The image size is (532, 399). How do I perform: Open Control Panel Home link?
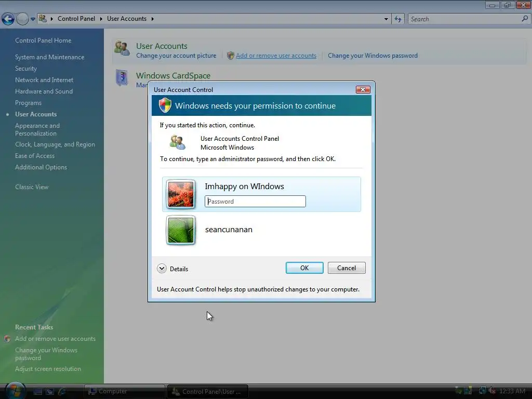pyautogui.click(x=43, y=41)
